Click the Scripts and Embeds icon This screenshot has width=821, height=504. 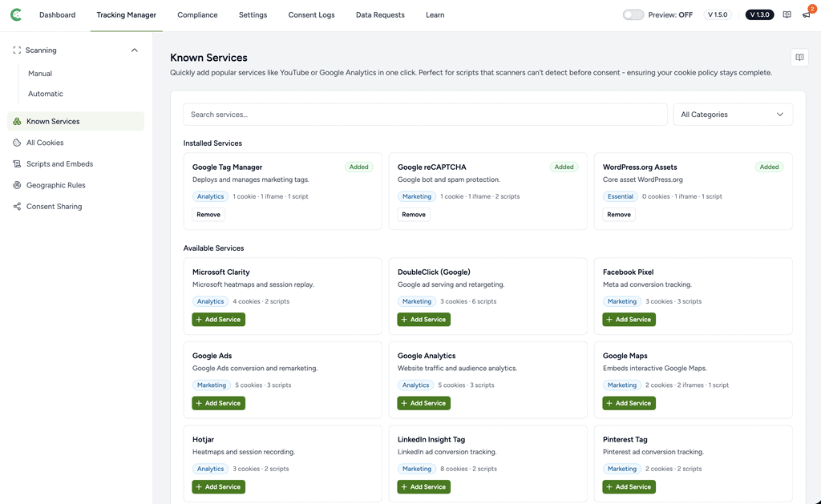tap(17, 163)
